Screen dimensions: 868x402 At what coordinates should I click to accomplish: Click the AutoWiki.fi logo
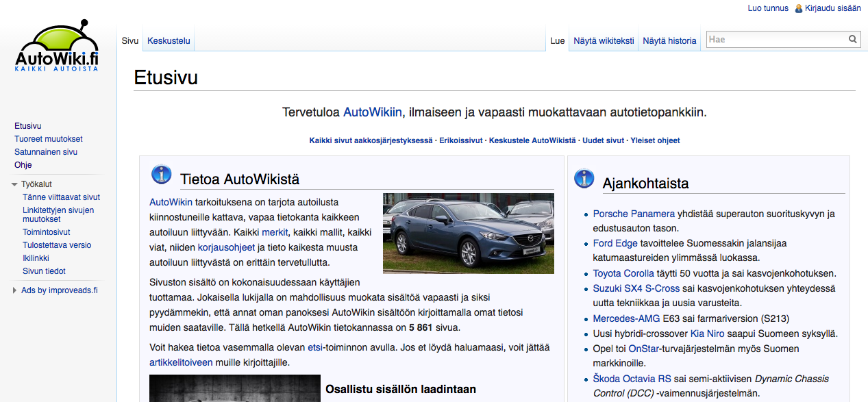pyautogui.click(x=58, y=47)
